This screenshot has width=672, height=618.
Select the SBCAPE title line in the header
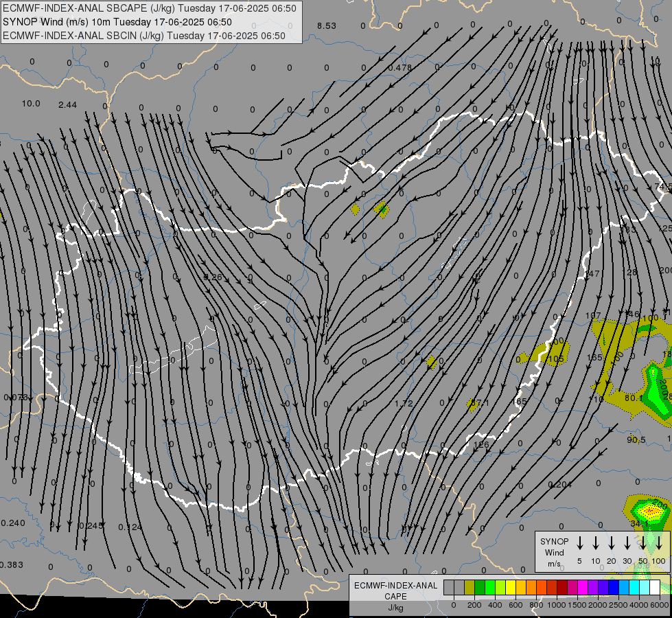149,8
